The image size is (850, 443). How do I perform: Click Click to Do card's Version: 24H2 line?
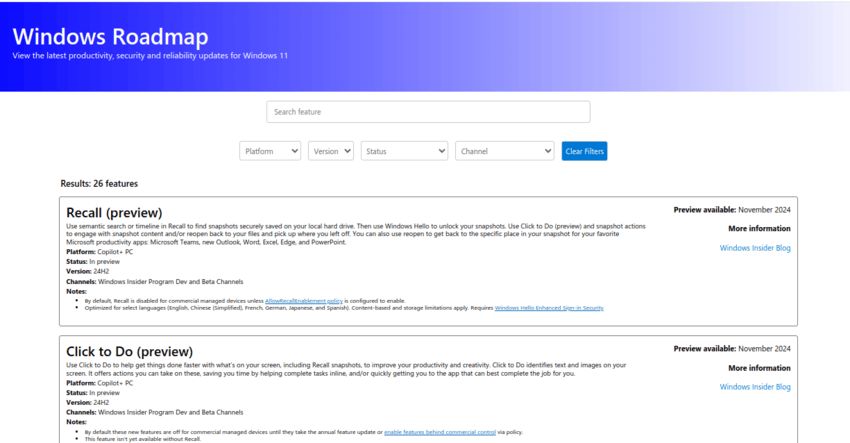pyautogui.click(x=88, y=403)
